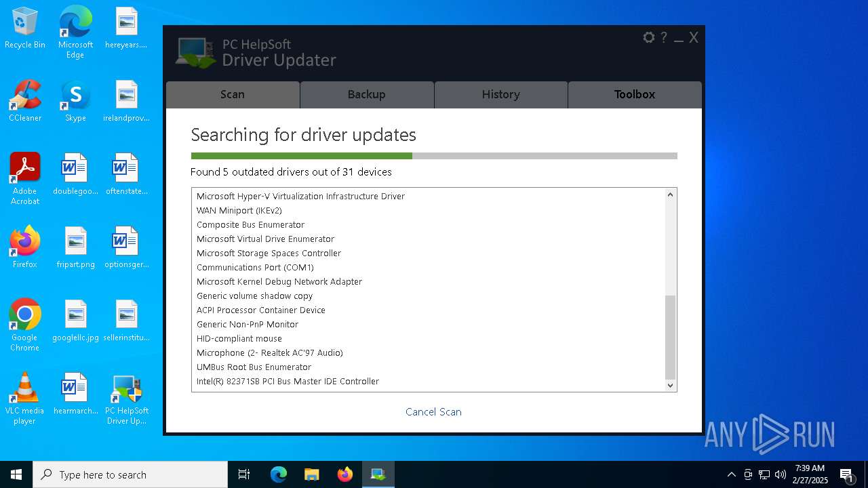Open the VLC media player shortcut
868x488 pixels.
(25, 399)
